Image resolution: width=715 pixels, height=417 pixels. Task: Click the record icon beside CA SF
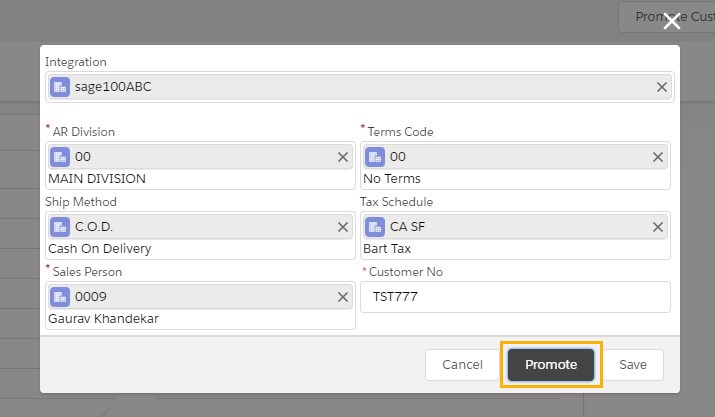375,227
